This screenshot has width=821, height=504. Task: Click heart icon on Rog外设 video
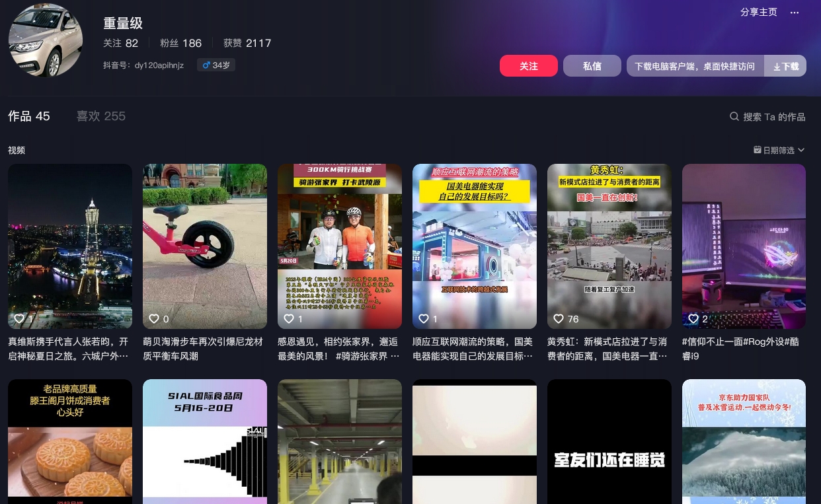click(x=693, y=318)
